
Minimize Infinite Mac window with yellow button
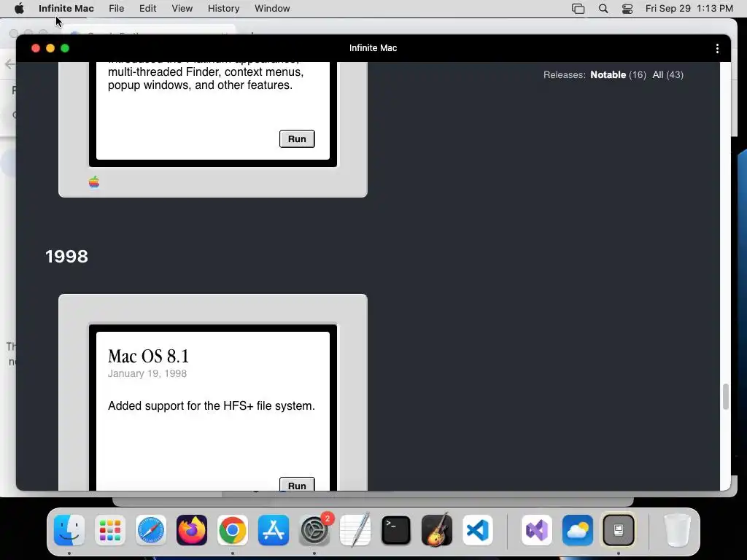point(50,48)
